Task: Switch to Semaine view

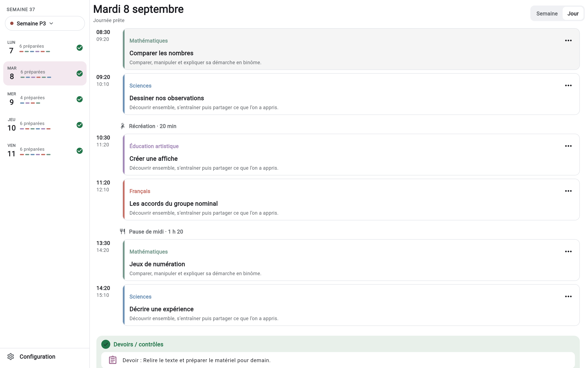Action: (x=547, y=14)
